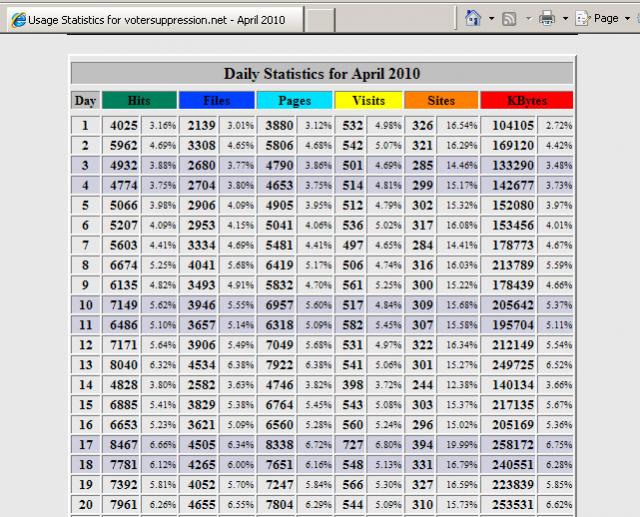This screenshot has width=640, height=517.
Task: Click the red KBytes column header
Action: click(526, 100)
